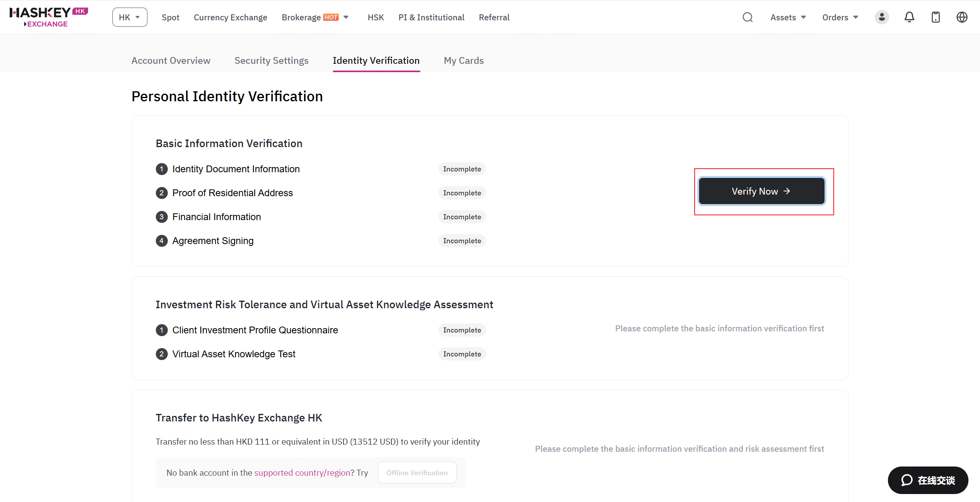This screenshot has width=980, height=502.
Task: Click Incomplete badge for Financial Information
Action: point(462,217)
